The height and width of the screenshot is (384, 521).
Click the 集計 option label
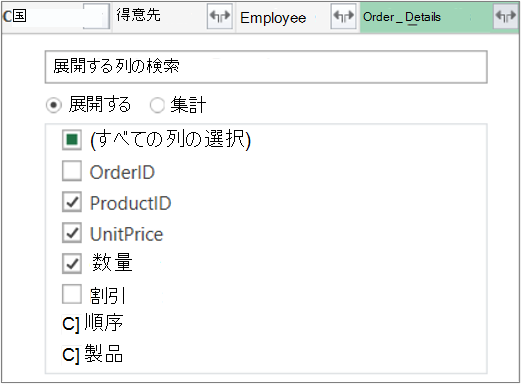[x=188, y=105]
